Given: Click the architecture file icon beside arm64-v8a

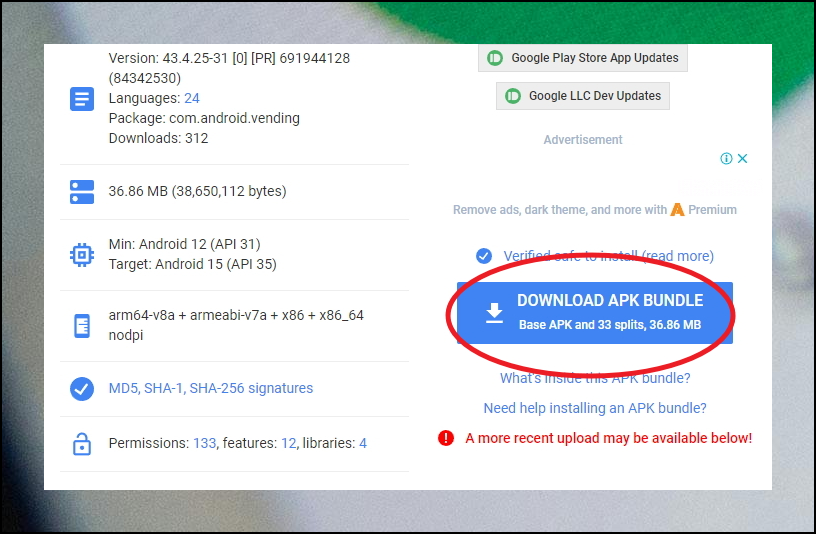Looking at the screenshot, I should tap(82, 326).
